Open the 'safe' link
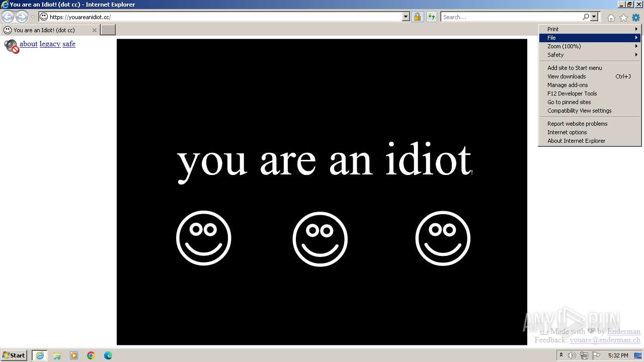The width and height of the screenshot is (644, 362). click(x=69, y=44)
